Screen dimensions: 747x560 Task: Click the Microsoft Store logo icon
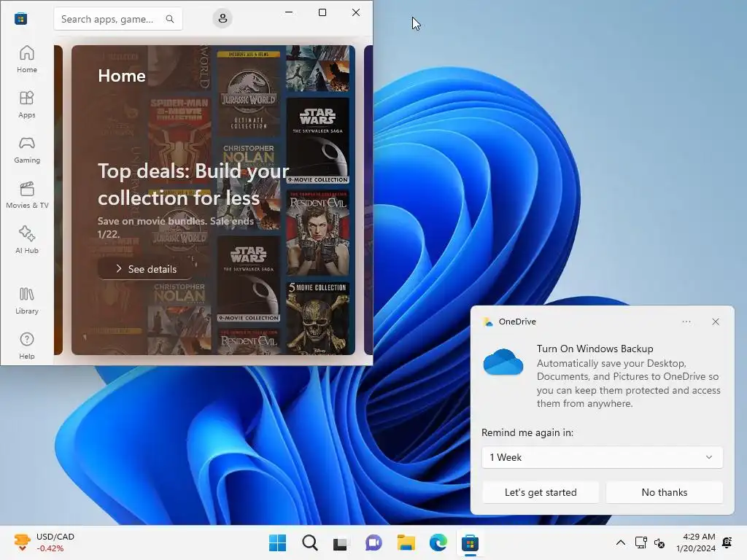(21, 19)
